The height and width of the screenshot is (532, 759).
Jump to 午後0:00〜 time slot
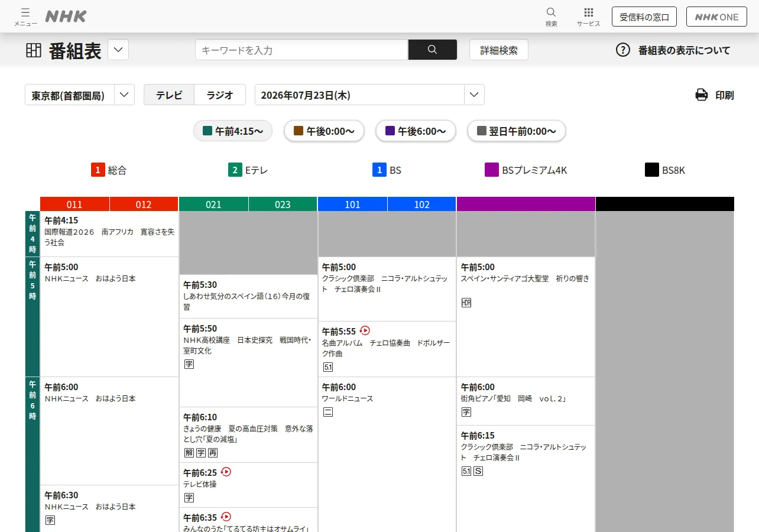(324, 131)
